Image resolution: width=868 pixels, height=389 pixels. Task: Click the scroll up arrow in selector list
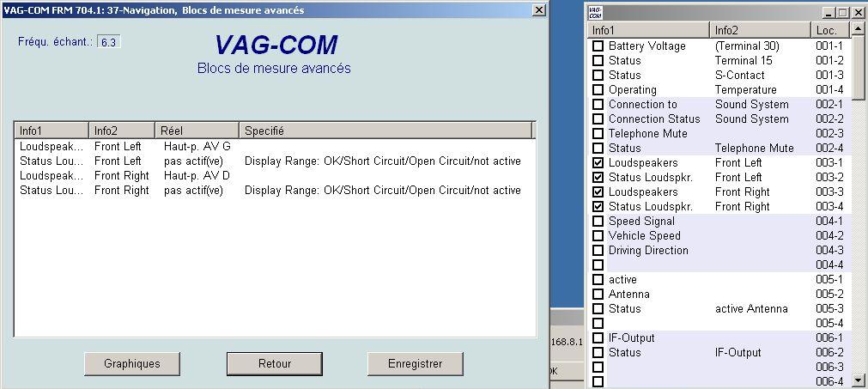click(x=859, y=29)
